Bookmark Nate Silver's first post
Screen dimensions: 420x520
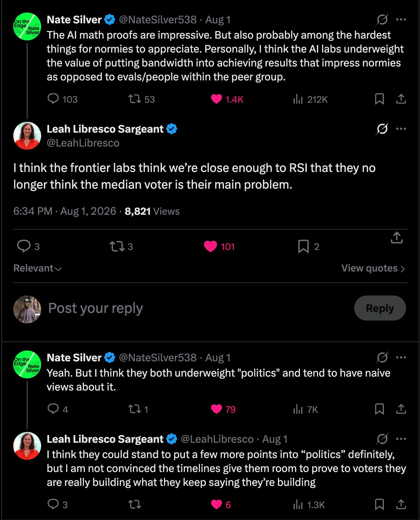click(x=379, y=99)
